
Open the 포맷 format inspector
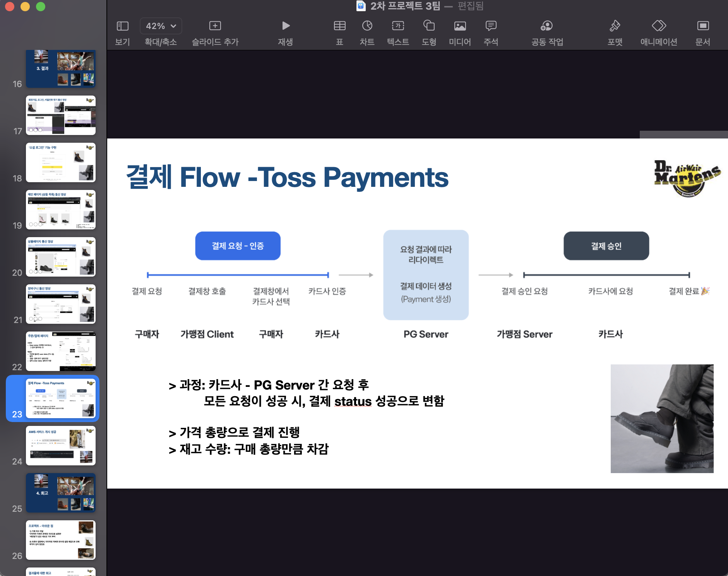coord(615,26)
